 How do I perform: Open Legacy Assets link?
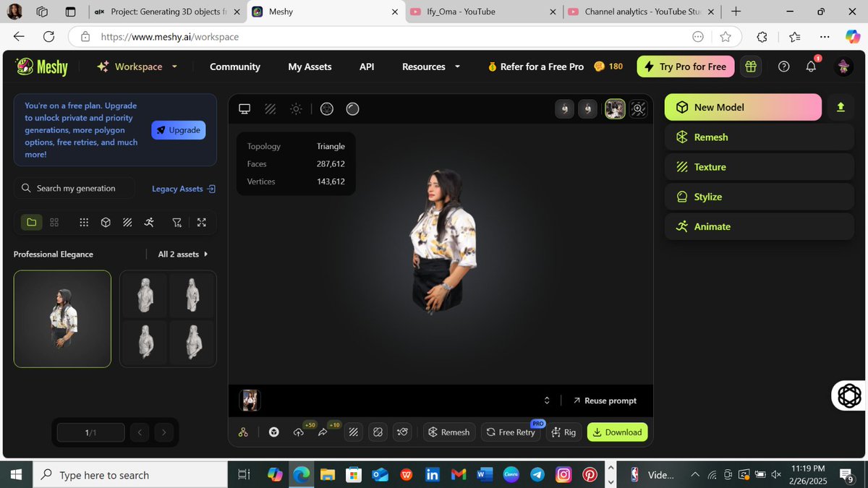184,189
